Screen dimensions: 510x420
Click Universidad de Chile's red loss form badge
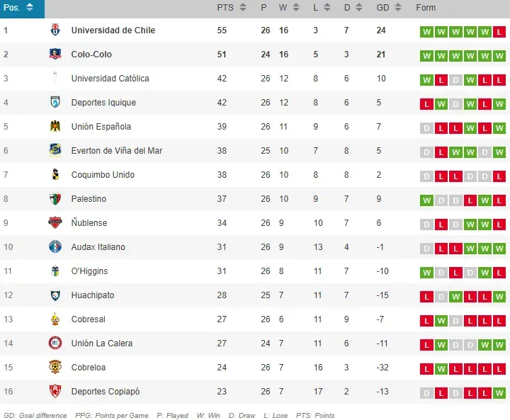(x=499, y=32)
